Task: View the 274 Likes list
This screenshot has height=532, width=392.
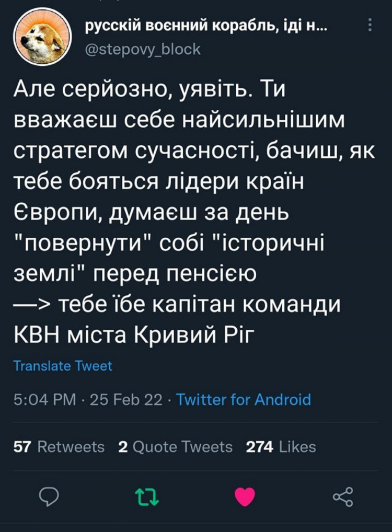Action: (281, 447)
